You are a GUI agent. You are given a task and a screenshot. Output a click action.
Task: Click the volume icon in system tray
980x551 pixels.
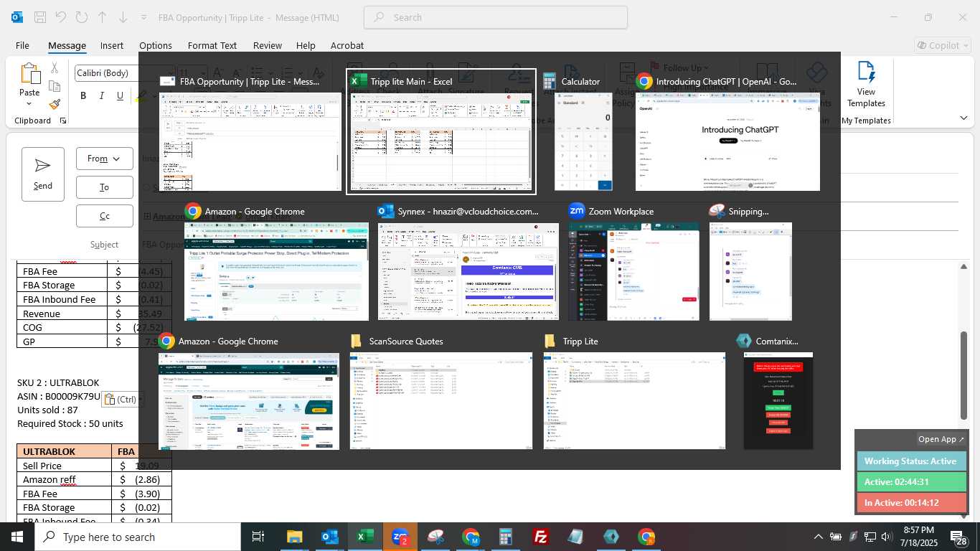click(x=887, y=537)
